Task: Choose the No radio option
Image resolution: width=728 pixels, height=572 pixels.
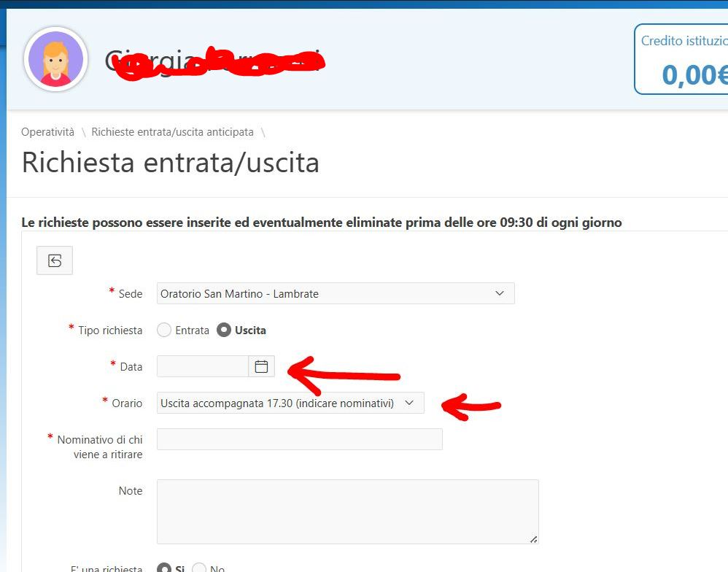Action: click(x=199, y=568)
